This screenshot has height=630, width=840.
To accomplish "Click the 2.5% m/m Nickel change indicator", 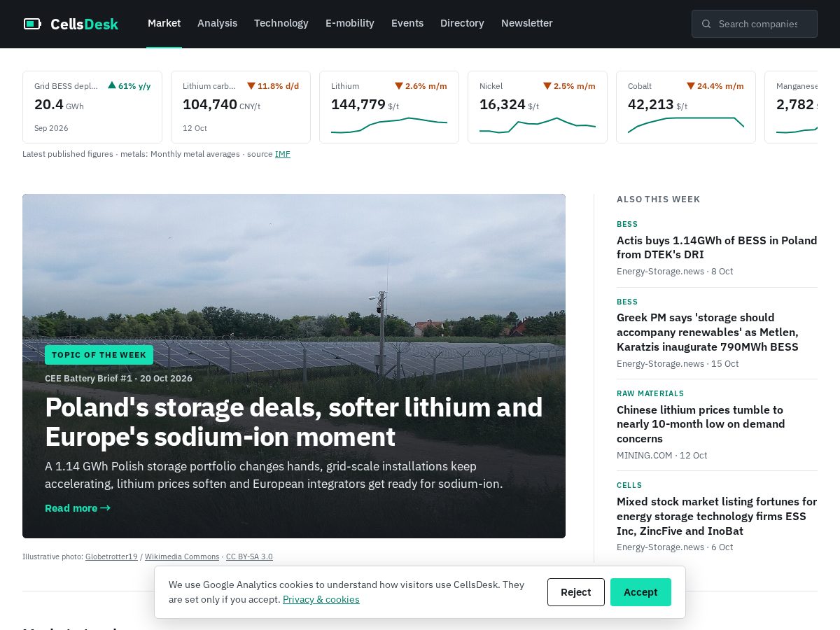I will 569,86.
